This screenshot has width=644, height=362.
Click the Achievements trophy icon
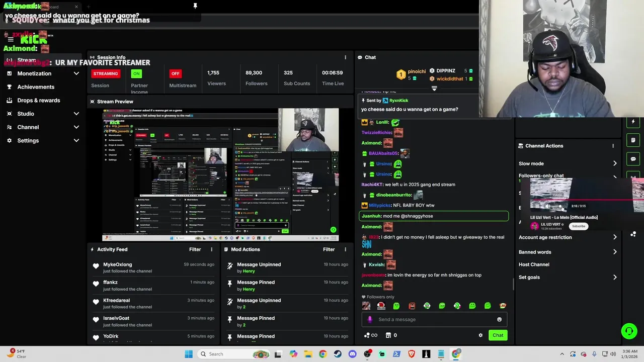pos(9,87)
